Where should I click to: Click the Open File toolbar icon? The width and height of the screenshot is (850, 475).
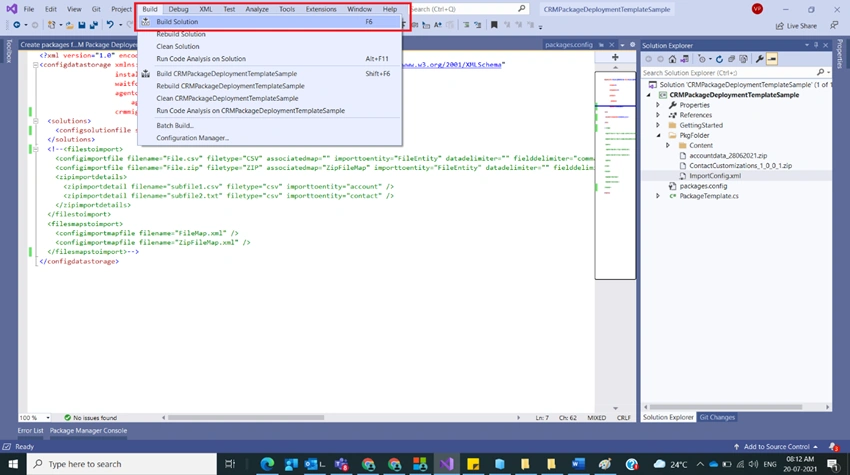tap(69, 25)
